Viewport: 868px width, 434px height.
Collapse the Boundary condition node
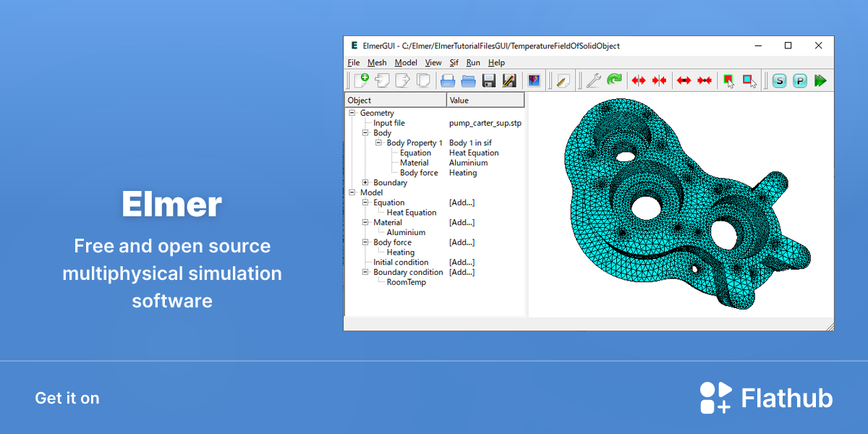pyautogui.click(x=365, y=272)
